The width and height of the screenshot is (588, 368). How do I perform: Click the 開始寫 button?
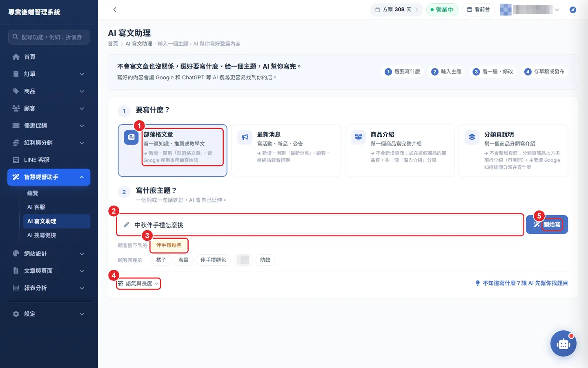(x=547, y=224)
